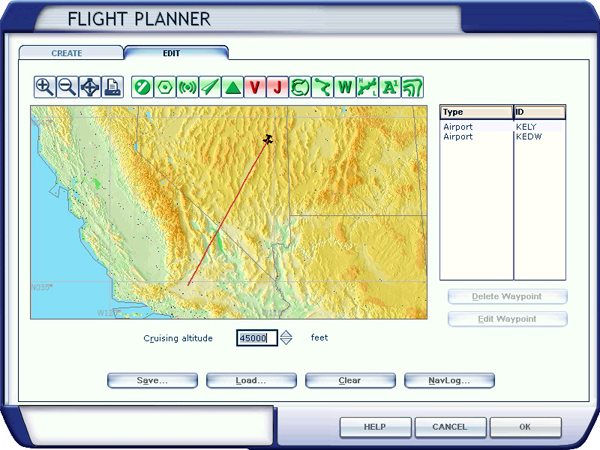
Task: Toggle ILS feathers arrow icon
Action: tap(210, 87)
